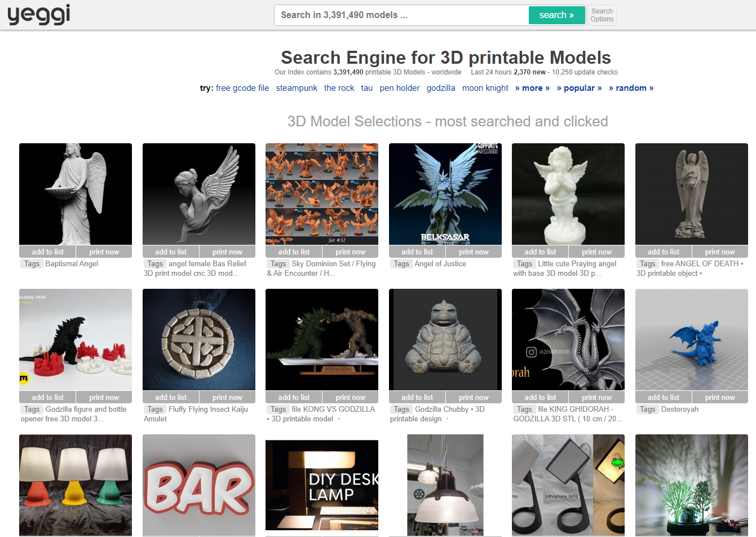Image resolution: width=756 pixels, height=537 pixels.
Task: Expand 'more »' search suggestions
Action: [x=532, y=88]
